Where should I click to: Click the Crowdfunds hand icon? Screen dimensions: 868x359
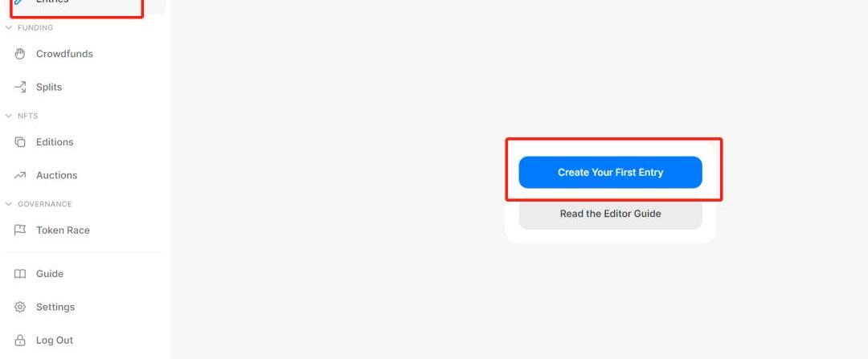coord(20,54)
